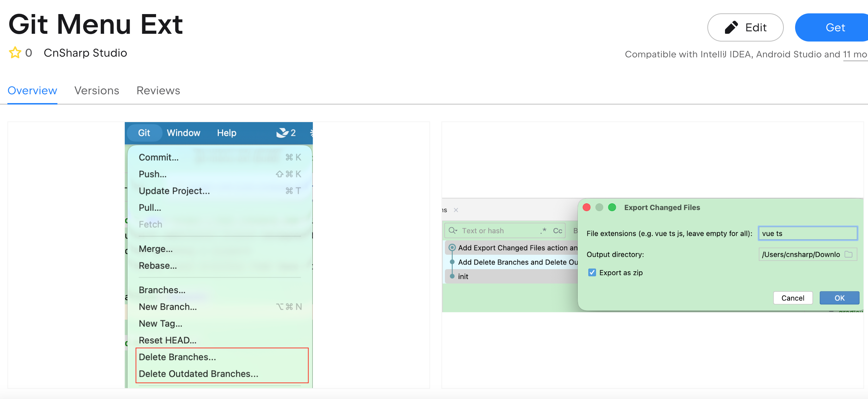
Task: Close the tab with the x icon
Action: coord(456,210)
